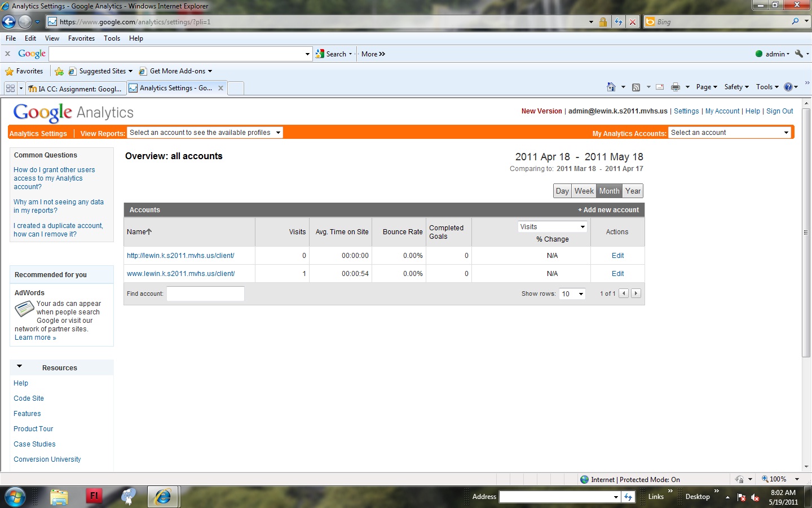Open My Analytics Accounts dropdown
Viewport: 812px width, 508px height.
[x=730, y=133]
